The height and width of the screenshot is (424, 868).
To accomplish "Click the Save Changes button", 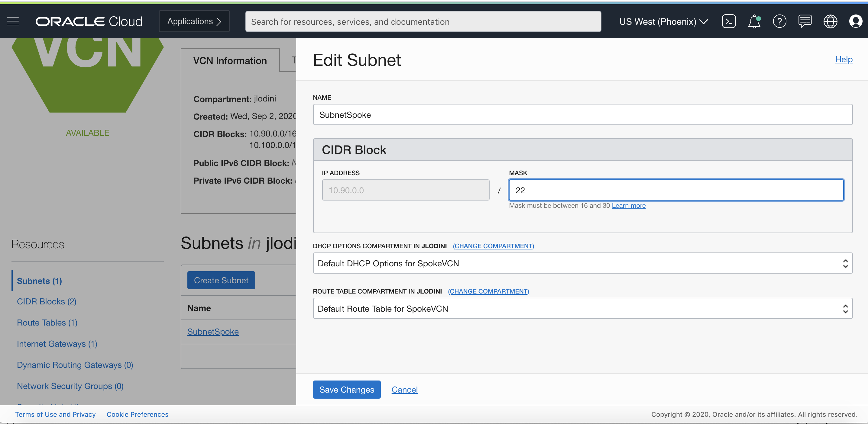I will tap(346, 390).
